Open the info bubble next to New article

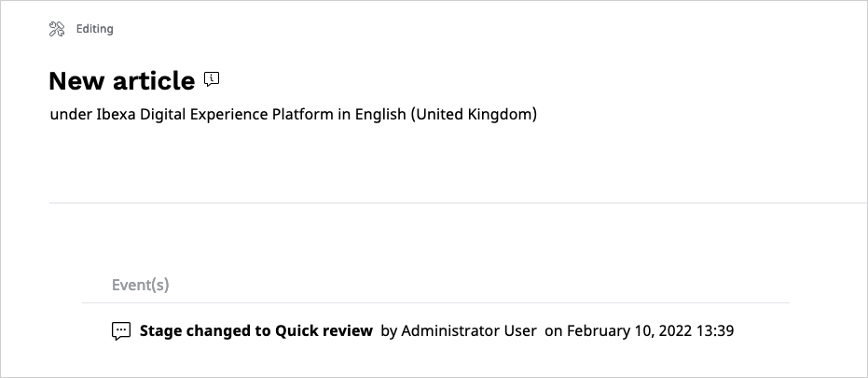coord(212,79)
